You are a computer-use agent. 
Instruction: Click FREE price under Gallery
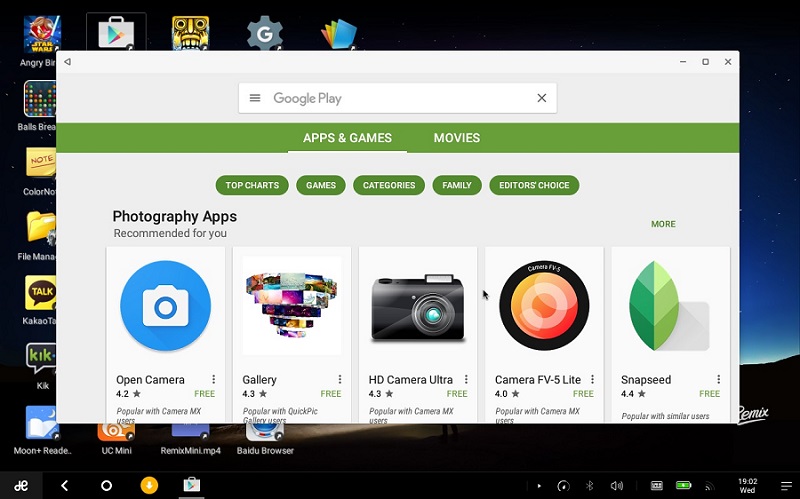331,393
